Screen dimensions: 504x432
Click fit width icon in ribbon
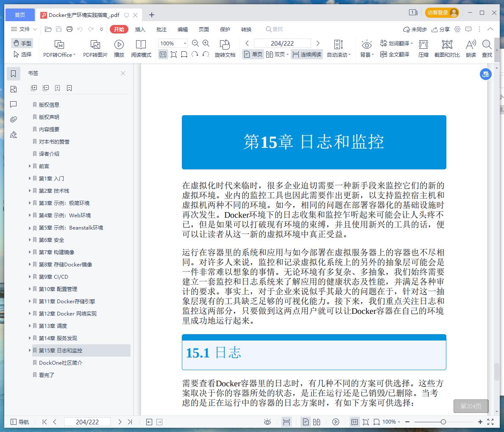point(184,54)
